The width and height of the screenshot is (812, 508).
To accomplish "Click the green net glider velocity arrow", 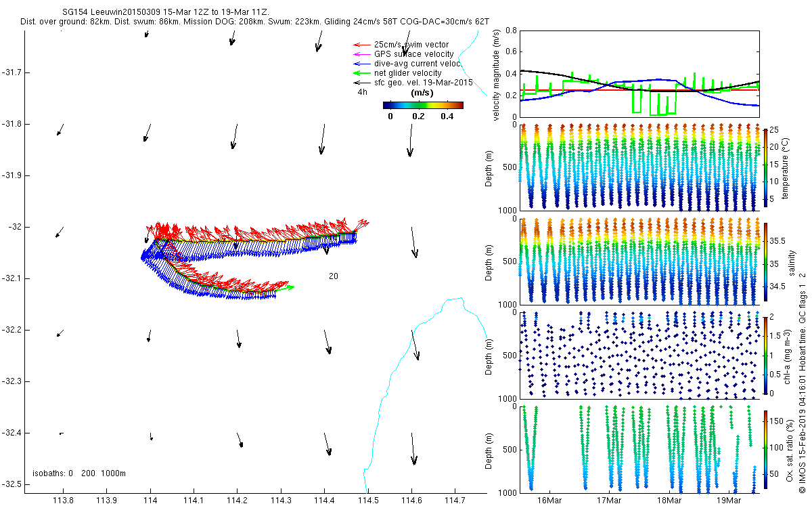I will [x=360, y=73].
